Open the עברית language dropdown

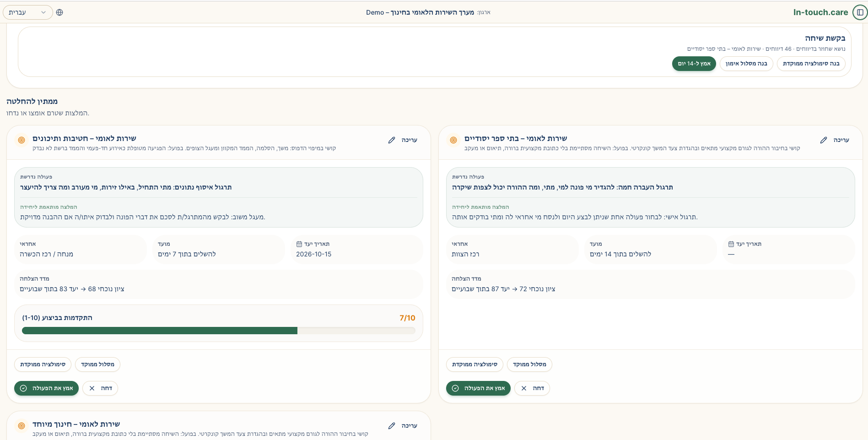pos(27,12)
